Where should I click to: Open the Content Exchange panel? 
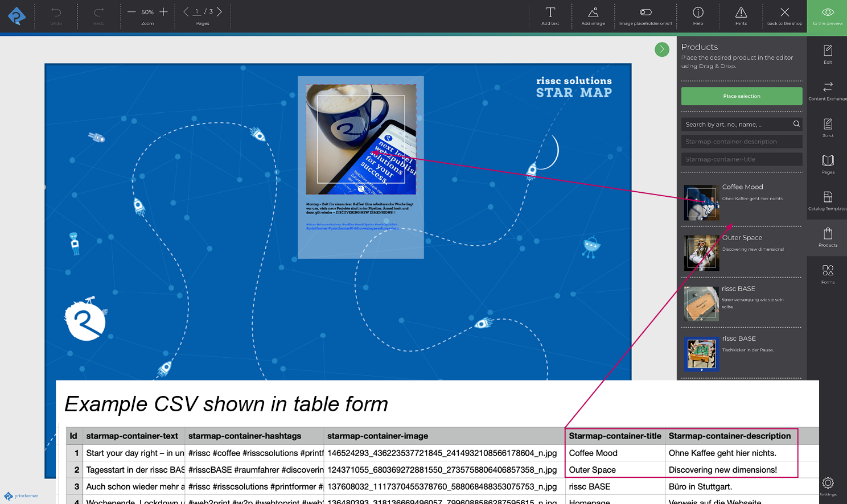[x=828, y=90]
